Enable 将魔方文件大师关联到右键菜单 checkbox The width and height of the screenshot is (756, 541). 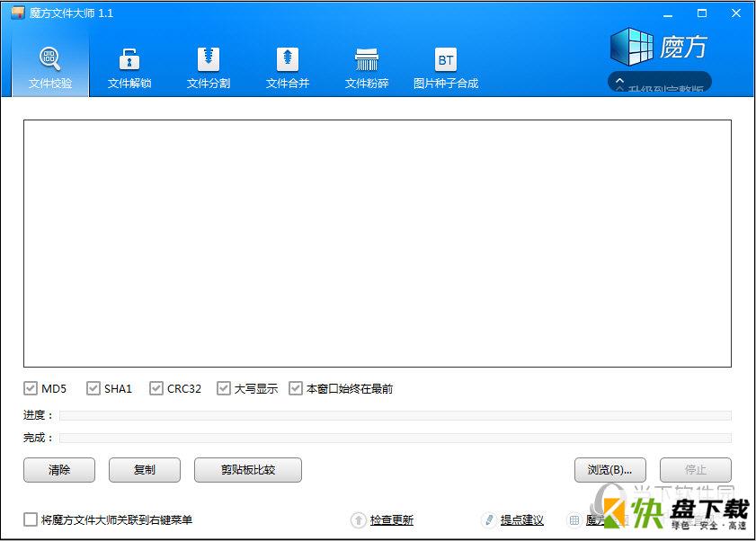[30, 519]
